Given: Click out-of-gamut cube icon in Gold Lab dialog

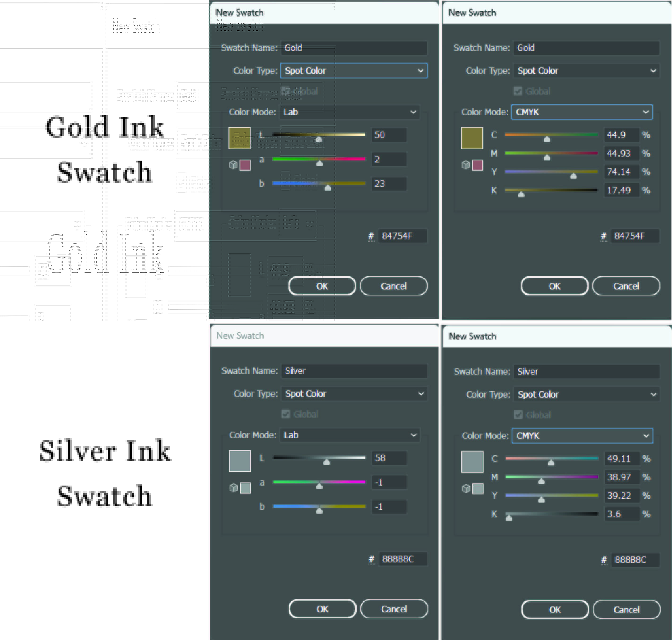Looking at the screenshot, I should 233,165.
